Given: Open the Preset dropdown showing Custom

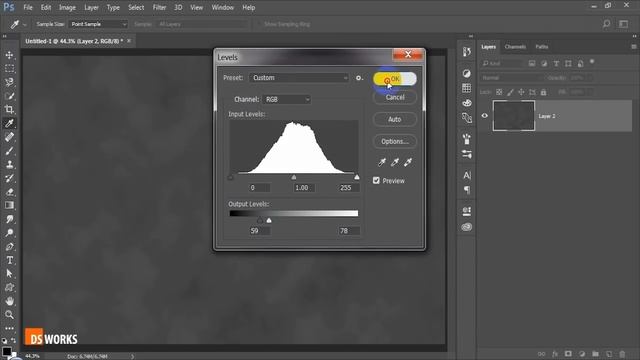Looking at the screenshot, I should pyautogui.click(x=299, y=78).
